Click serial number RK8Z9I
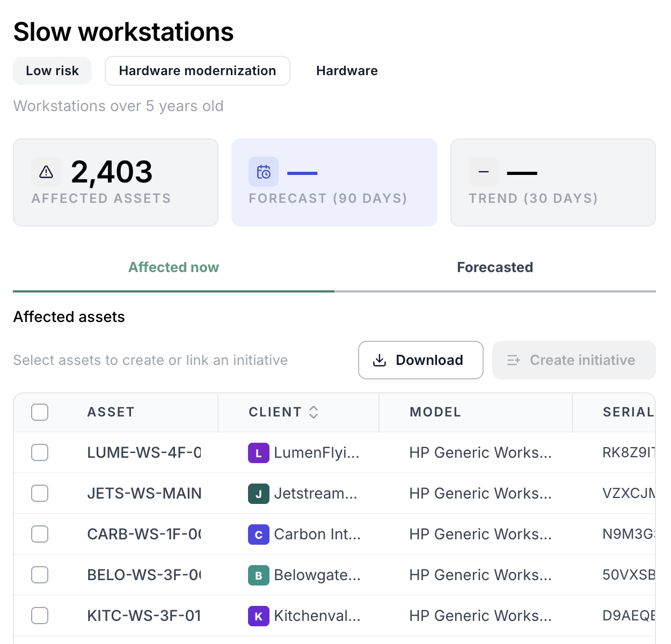 pyautogui.click(x=629, y=452)
